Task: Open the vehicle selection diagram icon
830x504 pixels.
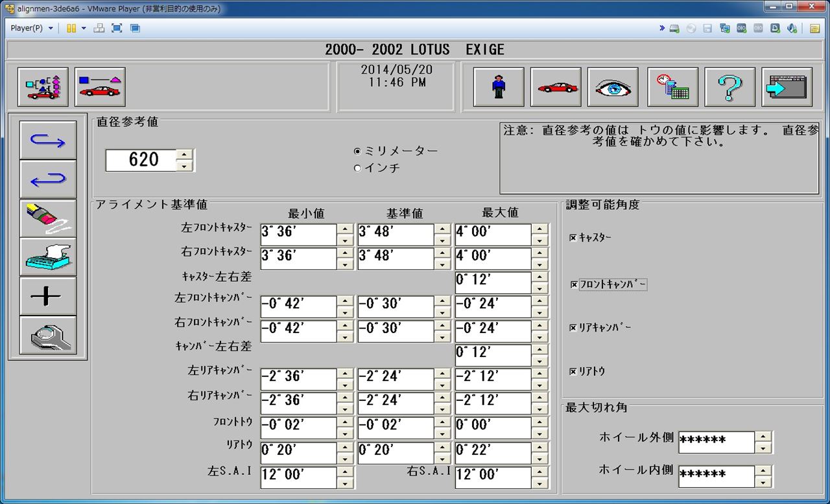Action: (43, 87)
